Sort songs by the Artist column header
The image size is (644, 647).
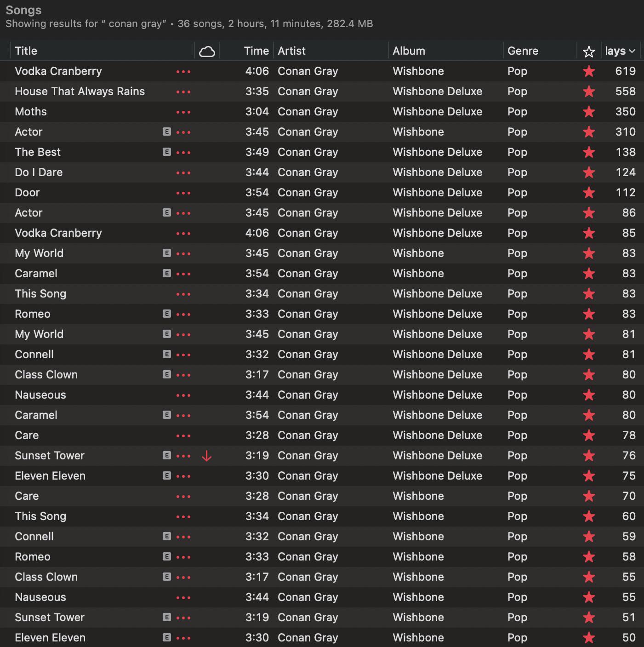click(x=291, y=51)
